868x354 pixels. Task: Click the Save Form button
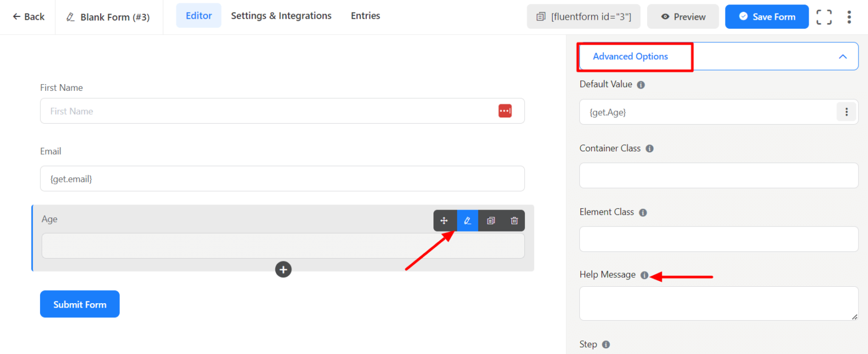[767, 16]
